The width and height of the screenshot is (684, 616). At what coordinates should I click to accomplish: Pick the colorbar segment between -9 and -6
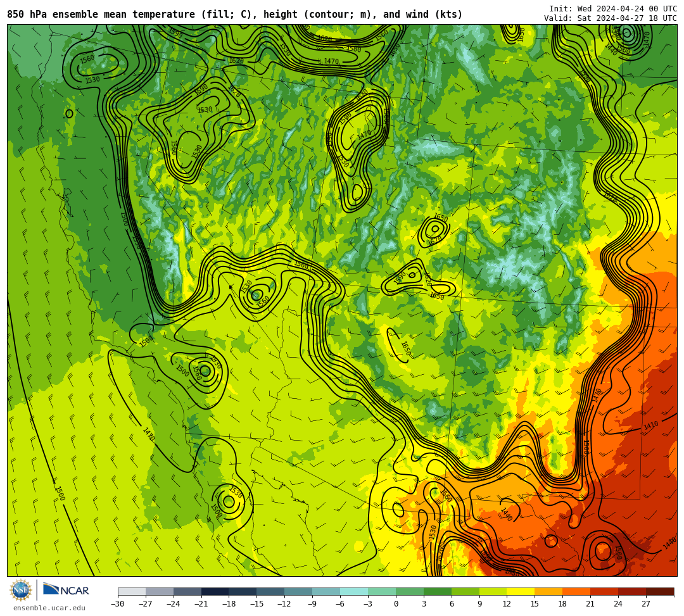[x=326, y=591]
